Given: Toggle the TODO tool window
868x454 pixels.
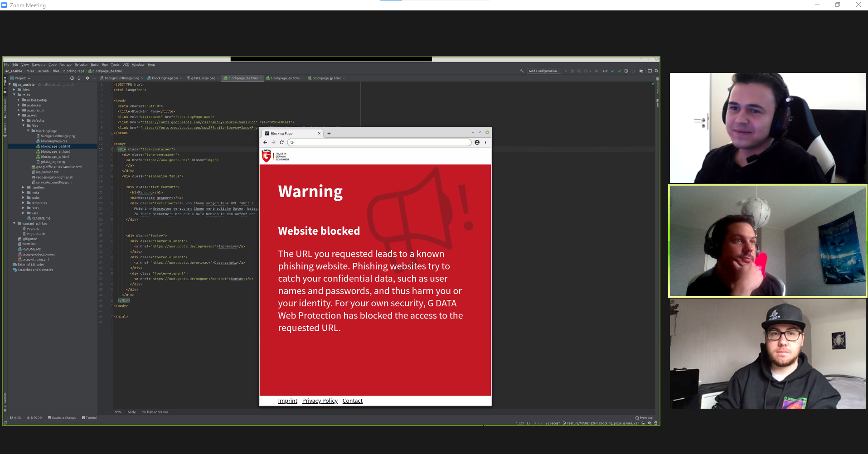Looking at the screenshot, I should (x=35, y=418).
